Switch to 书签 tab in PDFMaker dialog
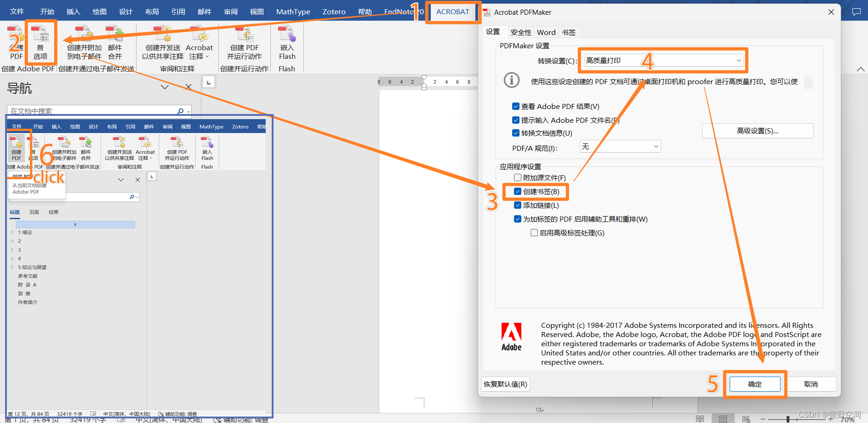The image size is (868, 423). (569, 32)
